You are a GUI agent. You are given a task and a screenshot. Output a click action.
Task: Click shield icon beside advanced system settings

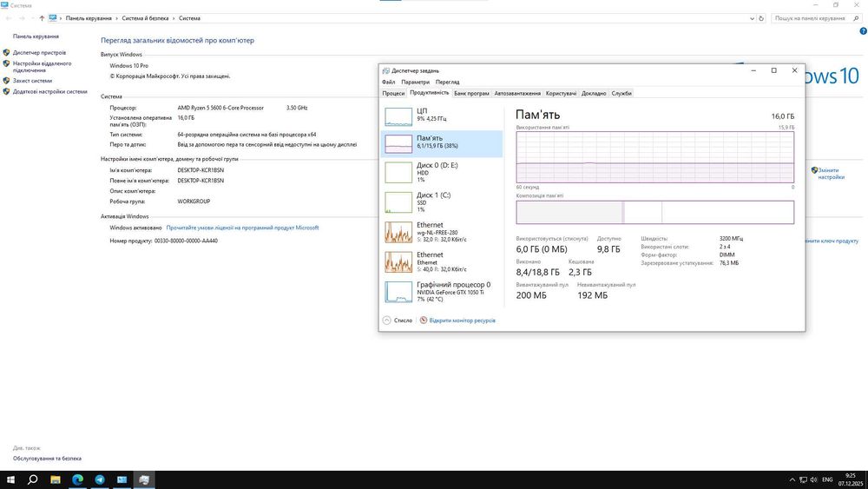tap(6, 92)
